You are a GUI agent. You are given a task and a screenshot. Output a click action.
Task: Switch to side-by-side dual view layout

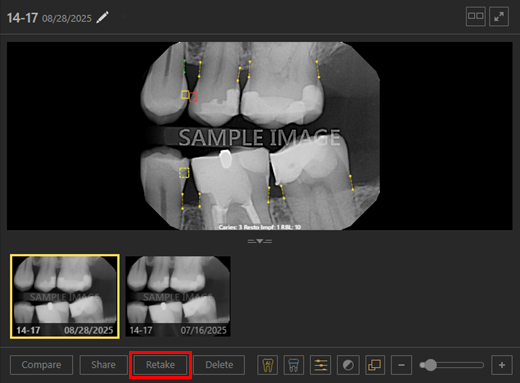tap(475, 16)
